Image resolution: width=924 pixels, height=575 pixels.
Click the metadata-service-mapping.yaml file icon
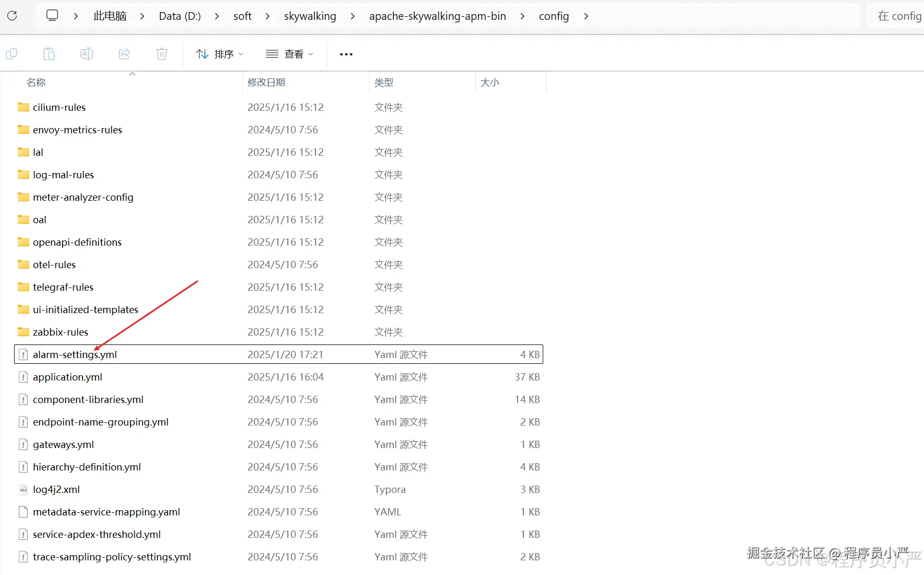24,512
